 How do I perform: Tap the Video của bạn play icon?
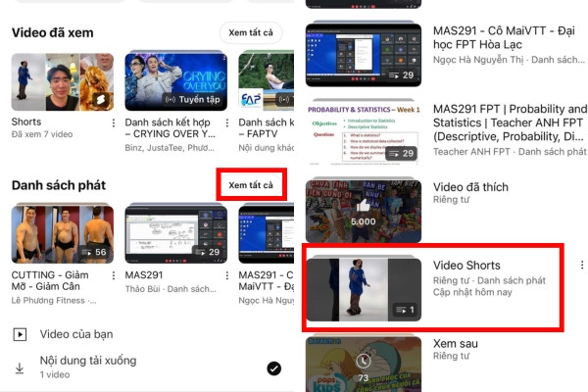pos(20,334)
